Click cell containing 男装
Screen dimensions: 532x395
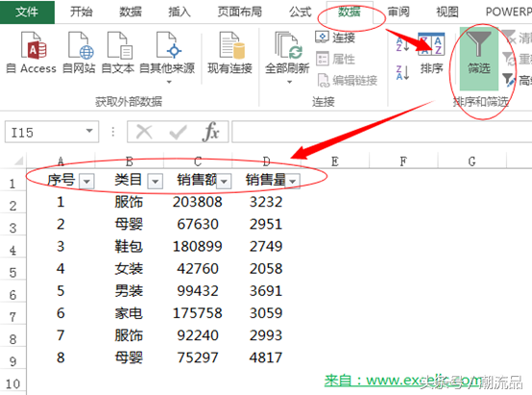tap(130, 291)
